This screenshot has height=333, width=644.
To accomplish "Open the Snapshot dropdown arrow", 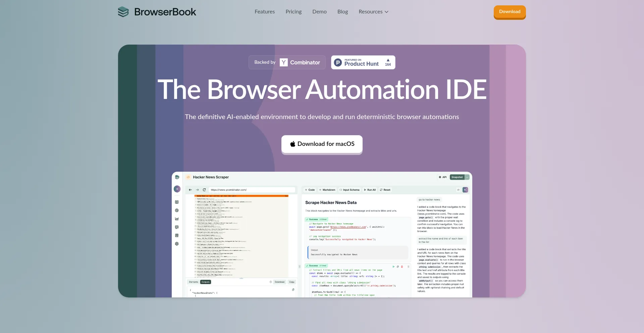I will pyautogui.click(x=467, y=177).
